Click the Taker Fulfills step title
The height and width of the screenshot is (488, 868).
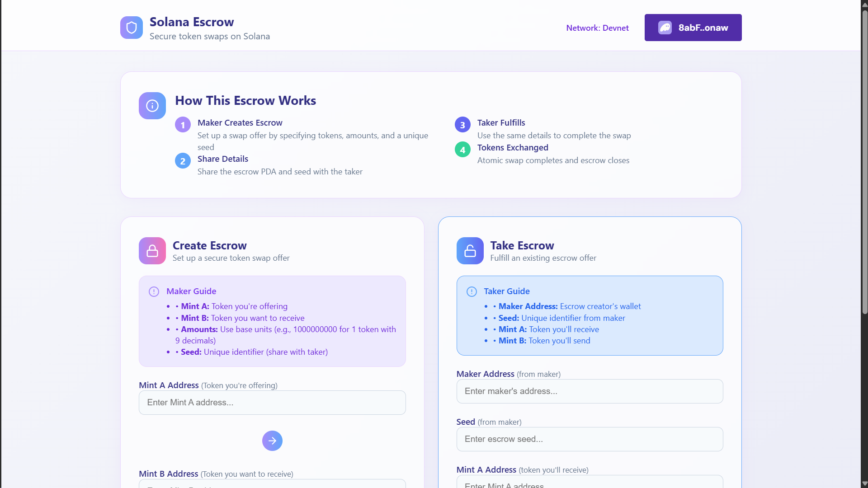pos(501,123)
